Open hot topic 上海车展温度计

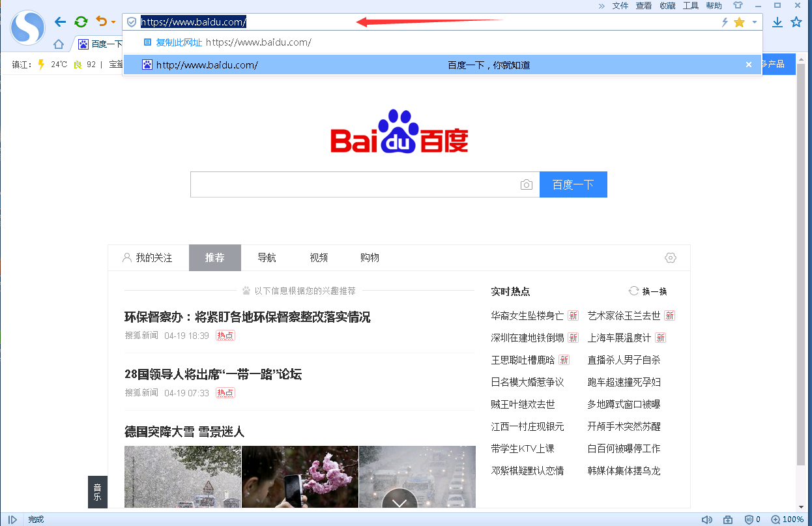619,338
